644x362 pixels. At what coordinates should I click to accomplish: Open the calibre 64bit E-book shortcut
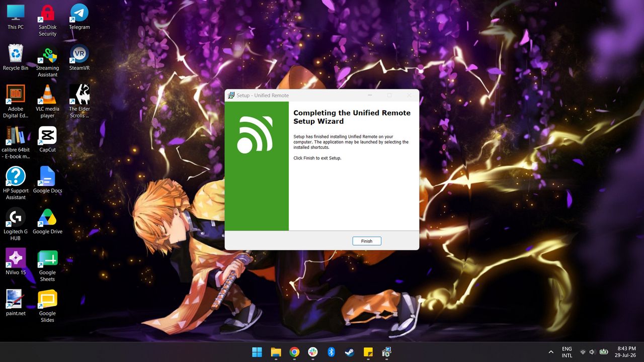click(16, 143)
